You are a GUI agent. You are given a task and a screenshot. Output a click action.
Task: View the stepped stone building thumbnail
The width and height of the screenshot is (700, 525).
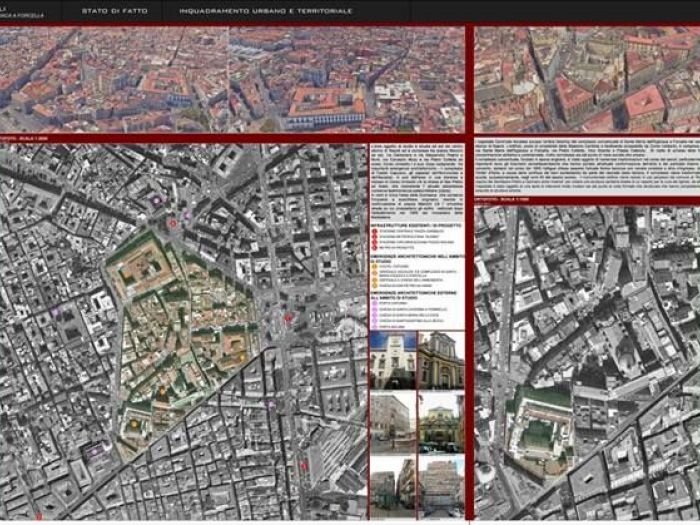[442, 487]
